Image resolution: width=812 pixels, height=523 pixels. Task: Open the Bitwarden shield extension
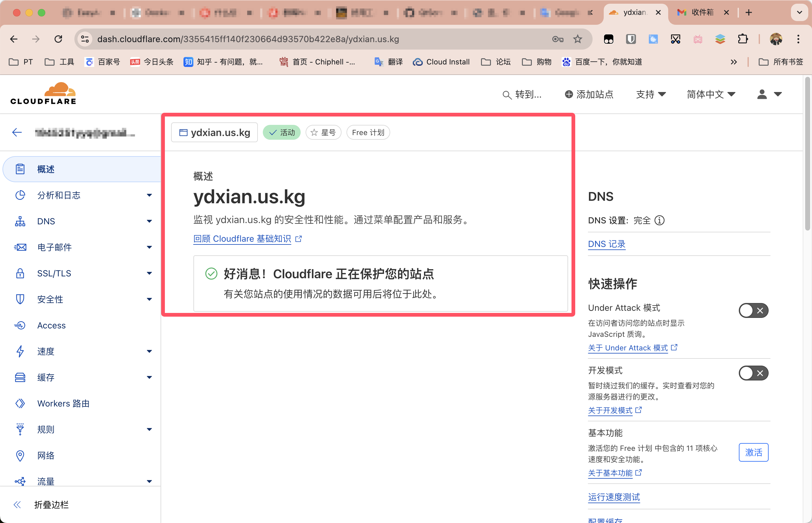(x=631, y=39)
